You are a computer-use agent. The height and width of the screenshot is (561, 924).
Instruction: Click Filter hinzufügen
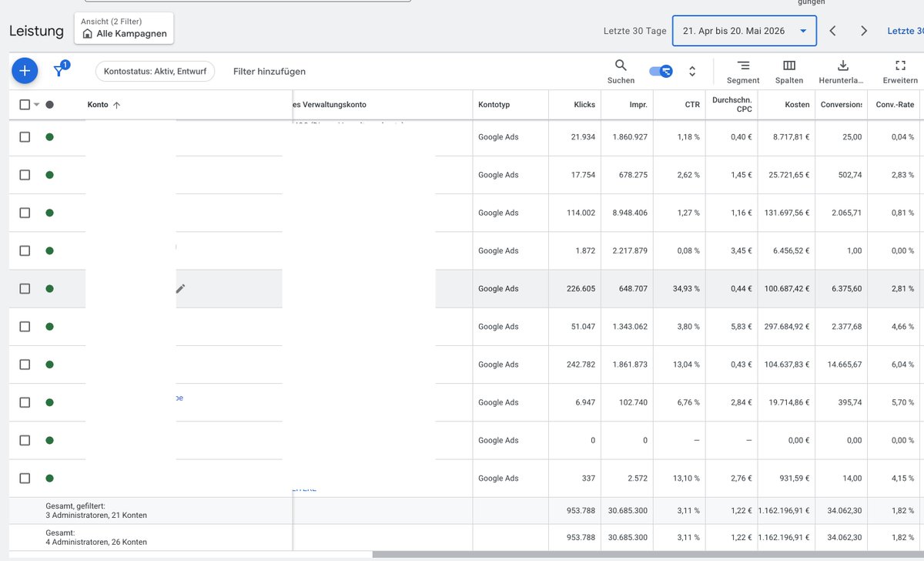coord(269,71)
